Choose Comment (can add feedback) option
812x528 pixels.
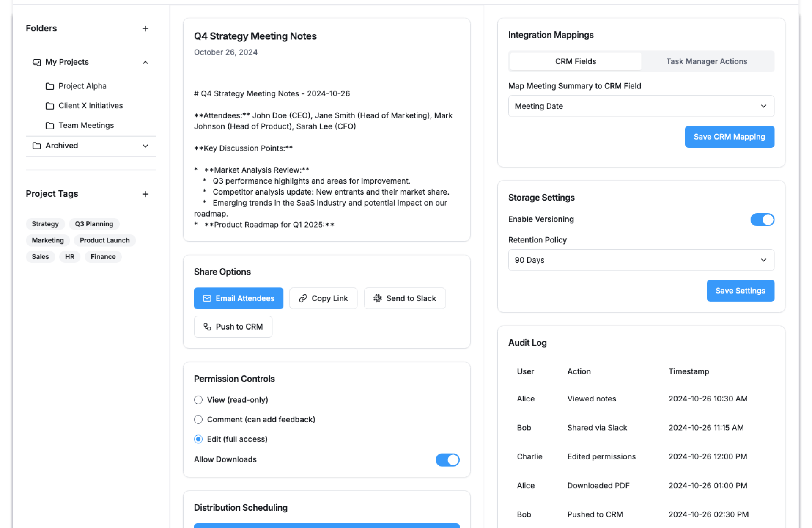(x=198, y=420)
